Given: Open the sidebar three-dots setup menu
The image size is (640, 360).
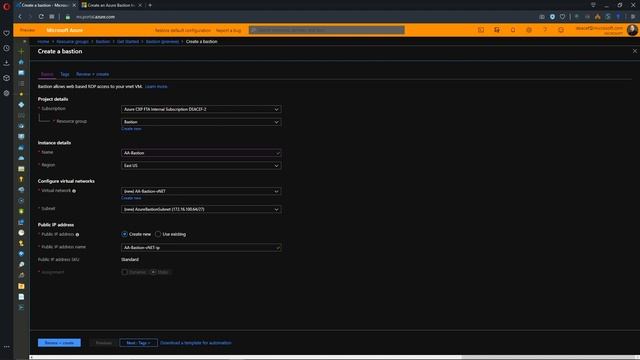Looking at the screenshot, I should (x=6, y=347).
